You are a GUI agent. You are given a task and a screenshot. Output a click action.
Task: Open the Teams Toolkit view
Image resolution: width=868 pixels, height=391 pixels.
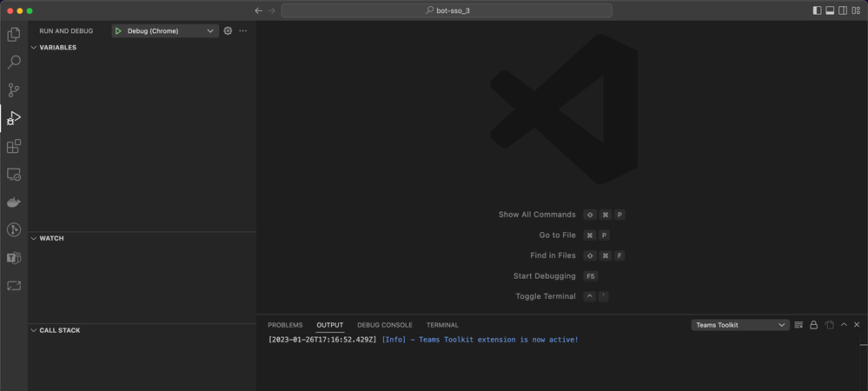point(14,257)
